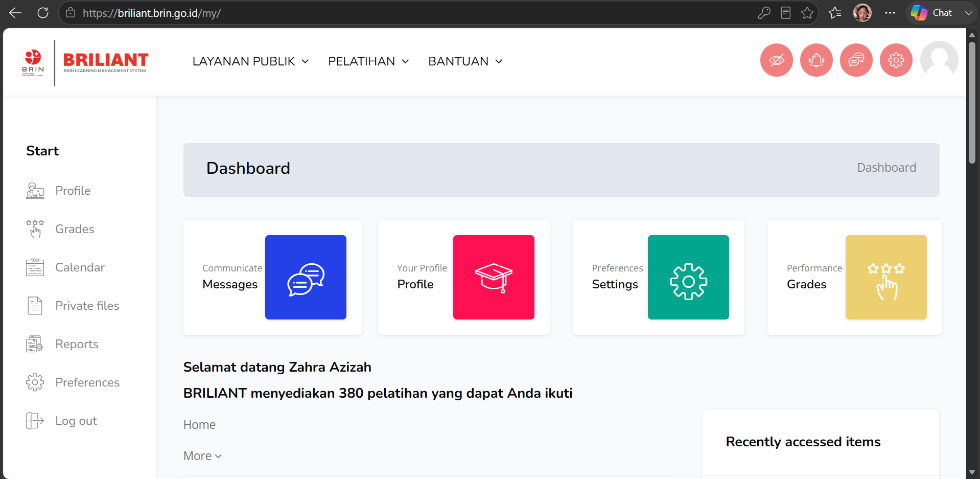Reload the page with the refresh button
Image resolution: width=980 pixels, height=479 pixels.
click(43, 13)
